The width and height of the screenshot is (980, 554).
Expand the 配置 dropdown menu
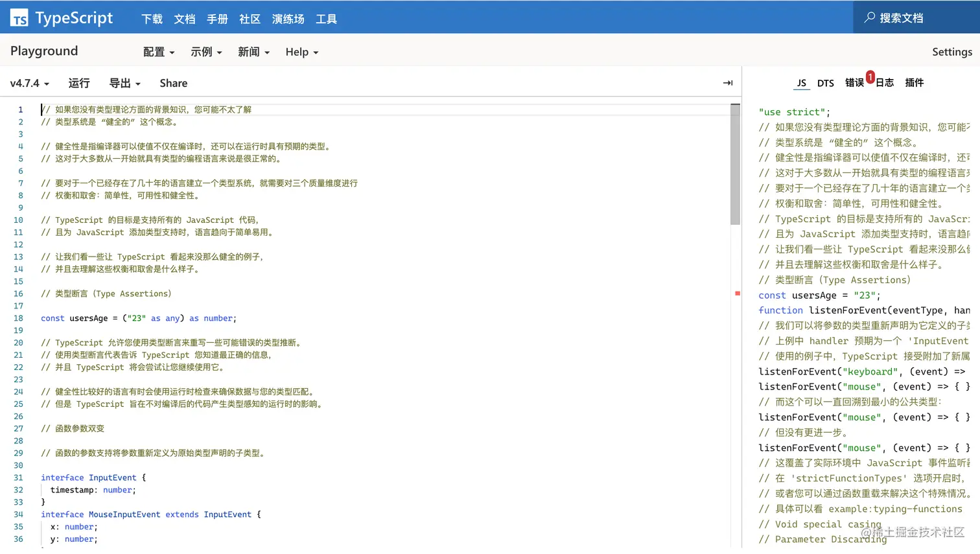(x=159, y=52)
